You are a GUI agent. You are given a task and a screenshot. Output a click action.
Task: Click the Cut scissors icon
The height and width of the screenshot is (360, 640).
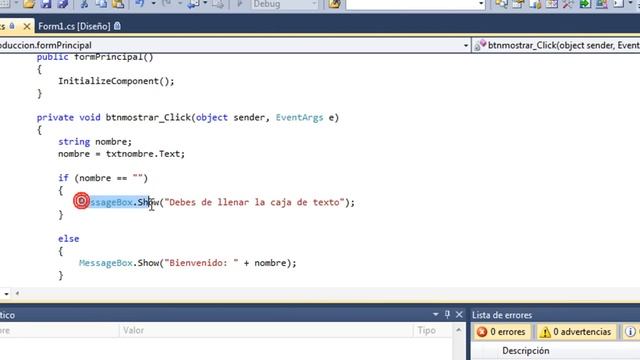(84, 4)
